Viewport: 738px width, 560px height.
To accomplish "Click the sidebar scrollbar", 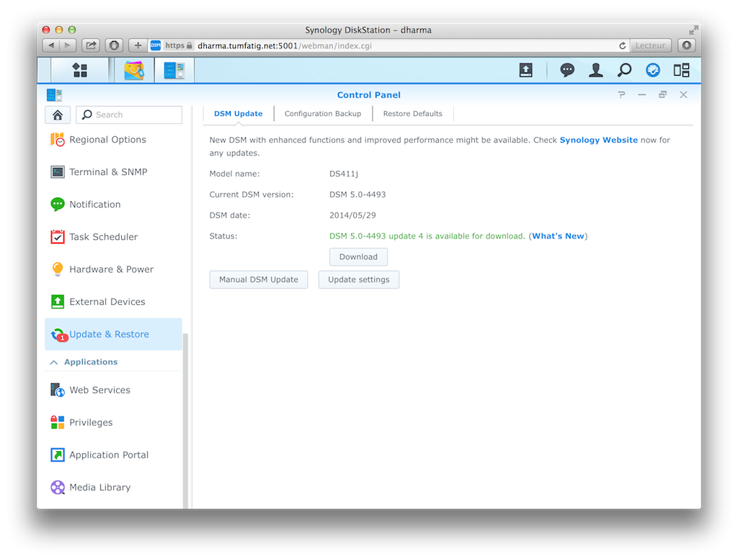I will (185, 419).
